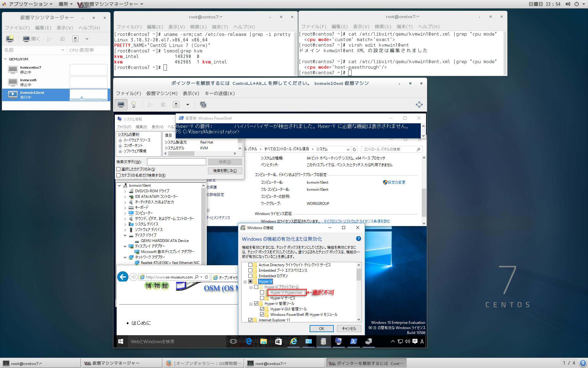Click volume icon in Windows guest tray

407,341
